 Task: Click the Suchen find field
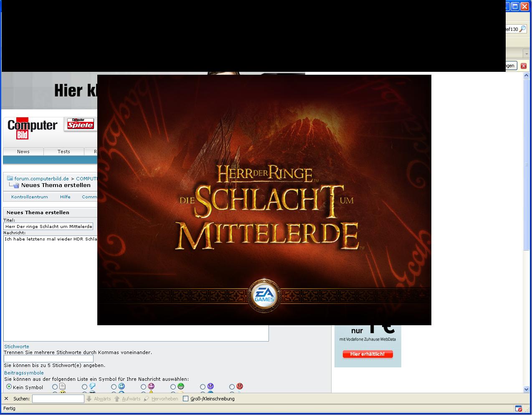click(58, 399)
